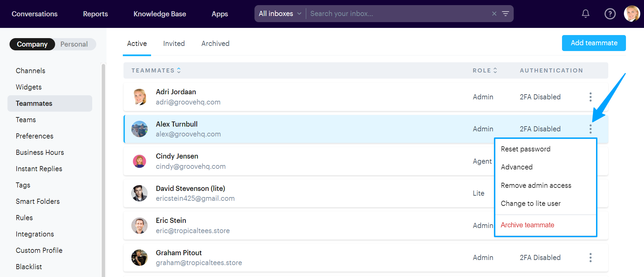Viewport: 644px width, 277px height.
Task: Open search filter options icon
Action: (506, 14)
